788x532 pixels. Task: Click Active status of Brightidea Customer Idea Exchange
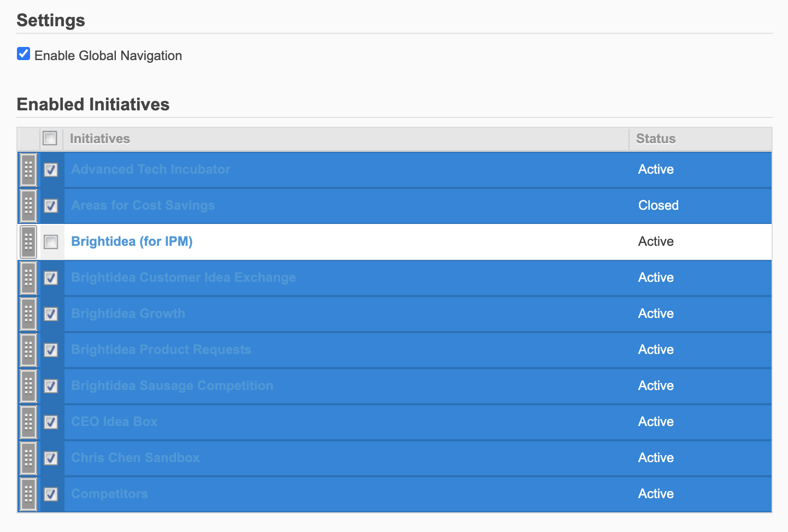(656, 277)
